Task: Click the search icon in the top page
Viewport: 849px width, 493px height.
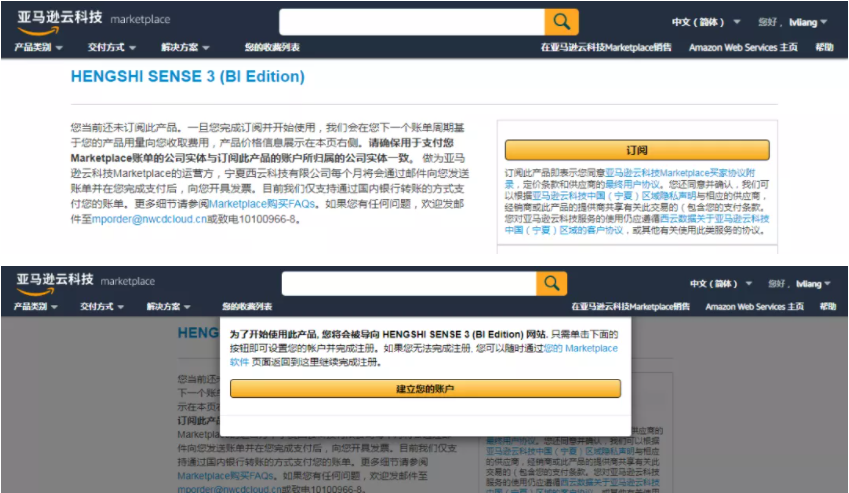Action: click(x=561, y=22)
